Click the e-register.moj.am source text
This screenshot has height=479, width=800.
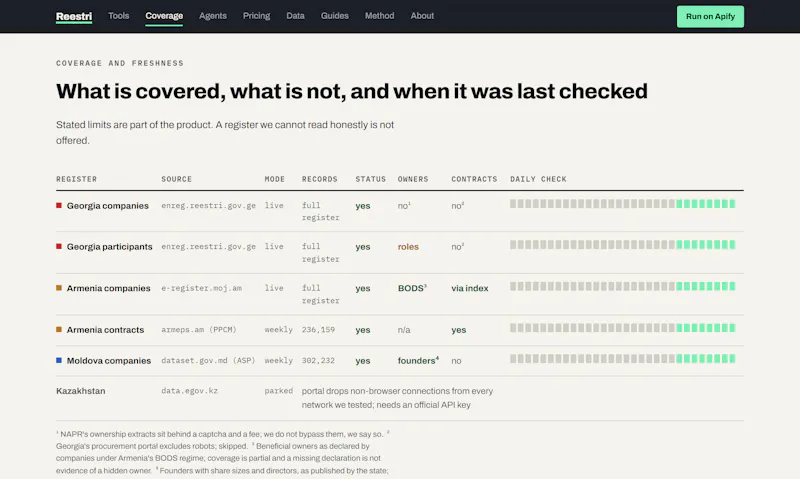(x=202, y=288)
